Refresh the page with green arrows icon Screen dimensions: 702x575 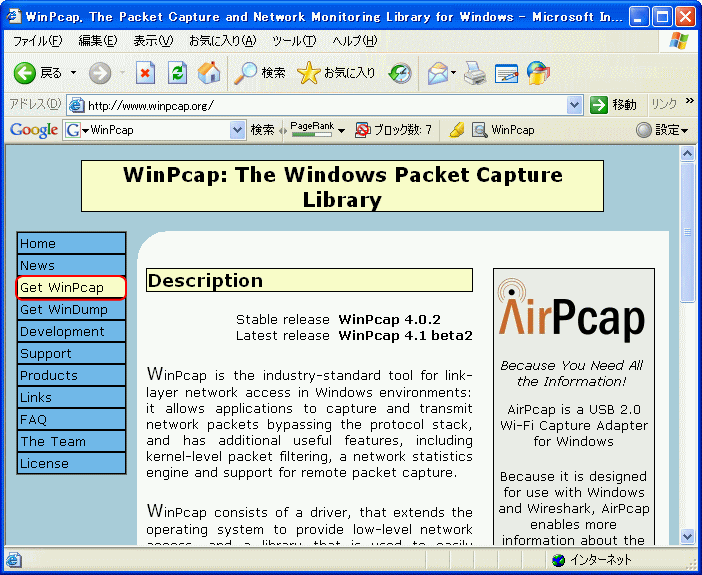click(x=177, y=73)
